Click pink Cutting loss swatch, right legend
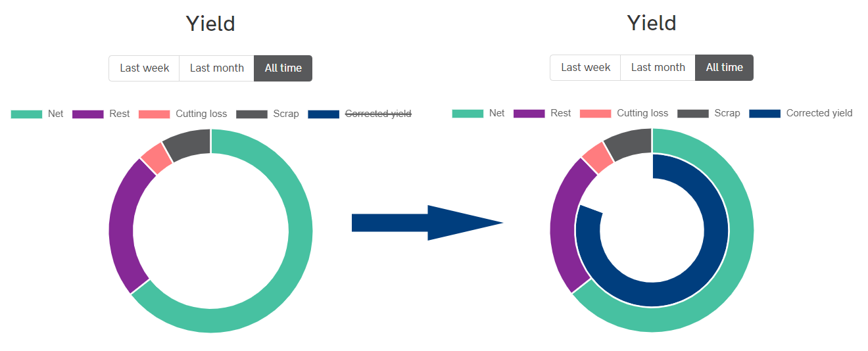This screenshot has width=868, height=351. [x=595, y=114]
